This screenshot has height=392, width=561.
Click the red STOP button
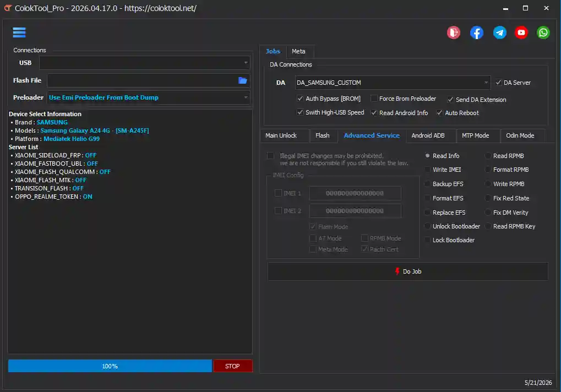coord(233,366)
